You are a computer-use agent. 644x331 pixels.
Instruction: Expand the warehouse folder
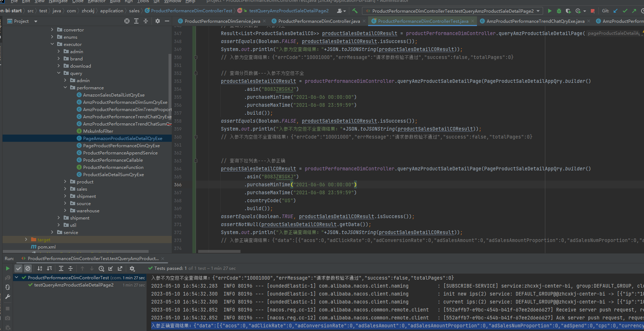[65, 211]
